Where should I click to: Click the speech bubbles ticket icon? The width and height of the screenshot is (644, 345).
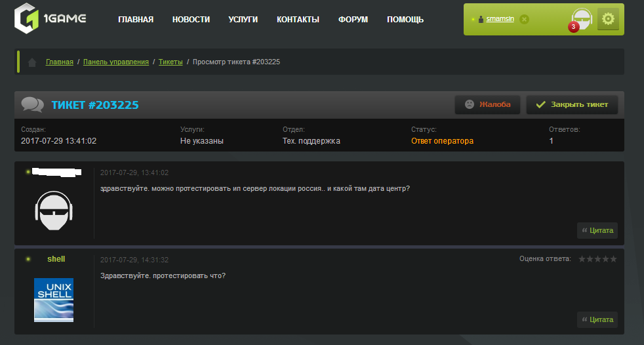pos(32,104)
